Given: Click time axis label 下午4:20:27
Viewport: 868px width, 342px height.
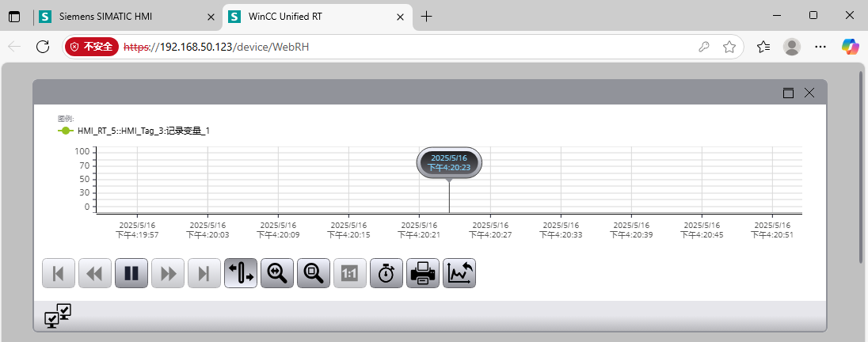Looking at the screenshot, I should (490, 234).
